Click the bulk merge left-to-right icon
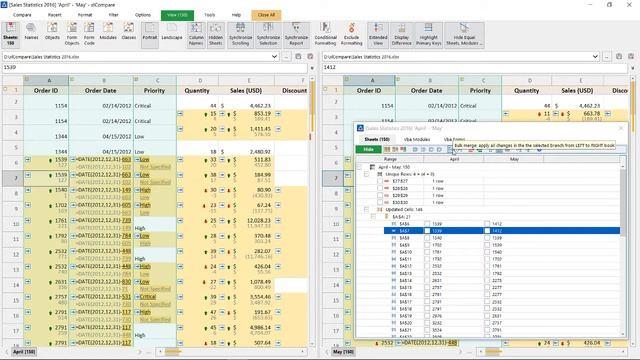 (x=450, y=149)
